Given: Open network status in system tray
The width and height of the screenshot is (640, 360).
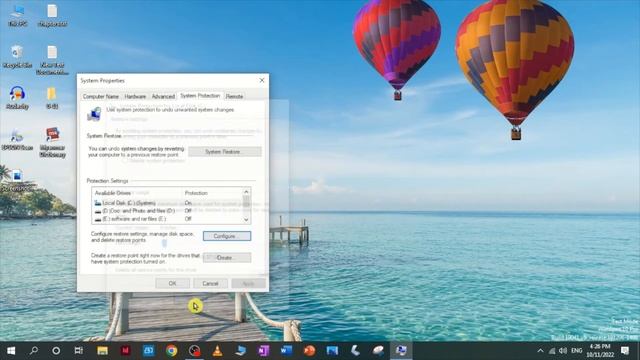Looking at the screenshot, I should point(552,351).
